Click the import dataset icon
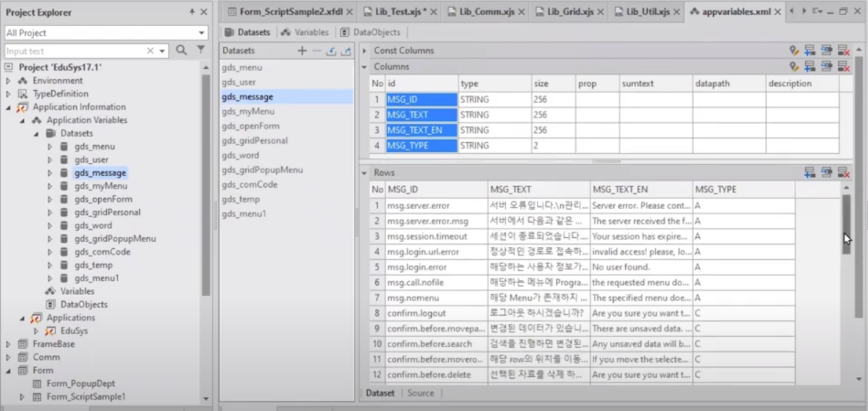Viewport: 868px width, 411px height. click(331, 51)
